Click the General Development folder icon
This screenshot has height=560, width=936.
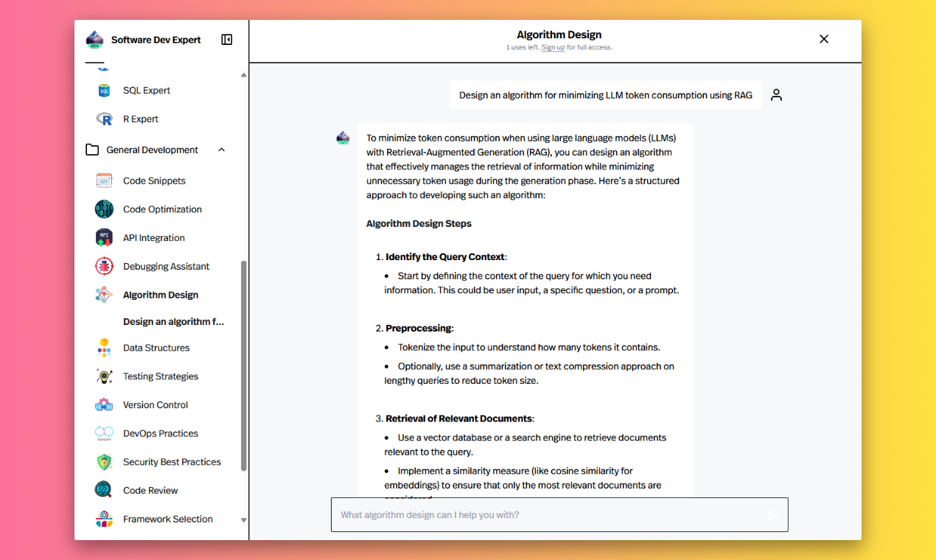click(92, 150)
